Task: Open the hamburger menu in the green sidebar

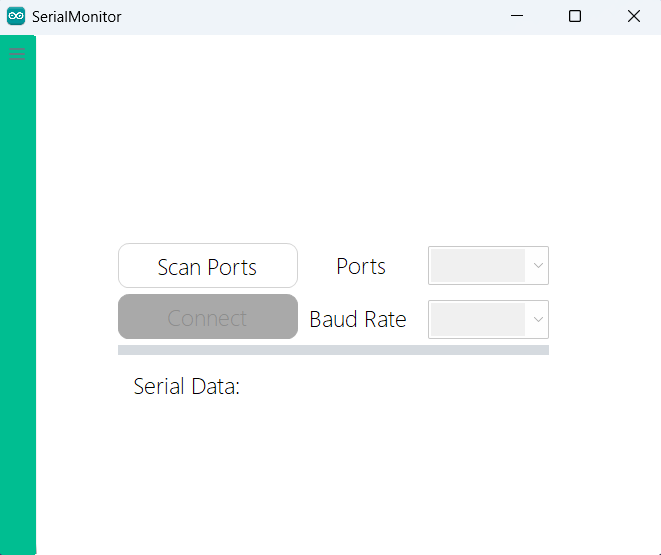Action: pyautogui.click(x=17, y=54)
